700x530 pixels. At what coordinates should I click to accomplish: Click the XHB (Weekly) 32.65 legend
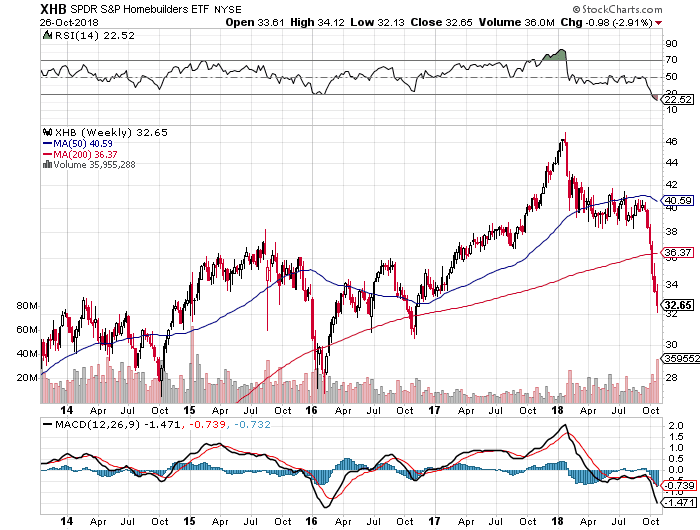click(111, 133)
